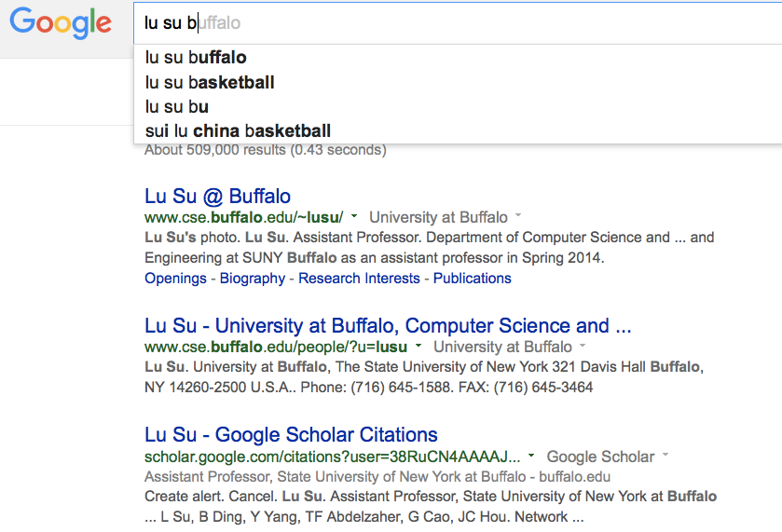Open the "Lu Su @ Buffalo" result
The height and width of the screenshot is (532, 782).
218,197
